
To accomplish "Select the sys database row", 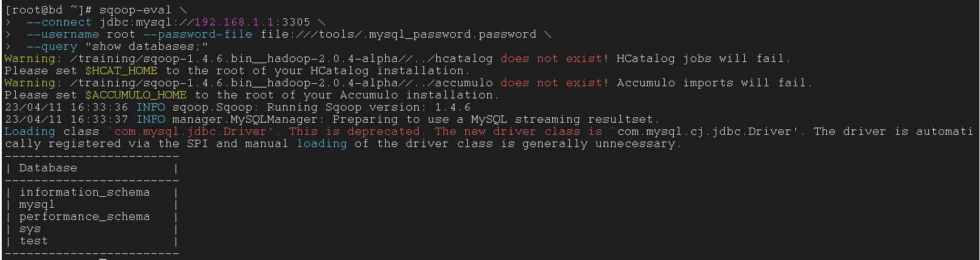I will (x=30, y=228).
